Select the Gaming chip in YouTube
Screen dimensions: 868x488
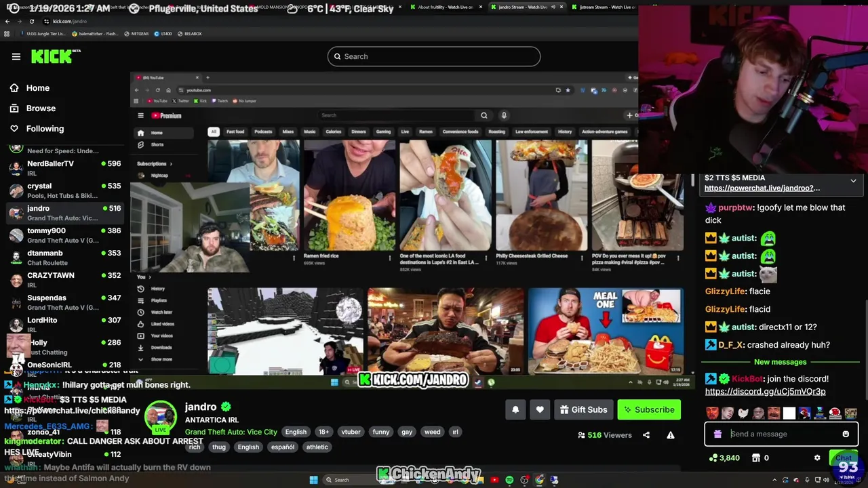[383, 131]
